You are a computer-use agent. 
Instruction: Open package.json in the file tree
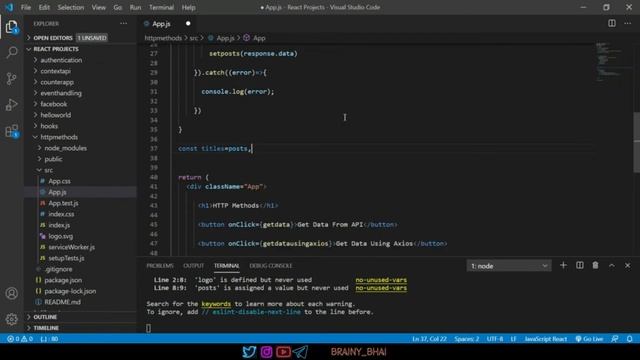63,280
